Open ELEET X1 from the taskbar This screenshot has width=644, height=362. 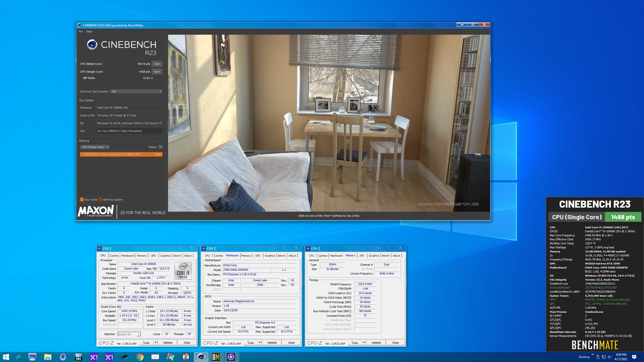coord(109,357)
